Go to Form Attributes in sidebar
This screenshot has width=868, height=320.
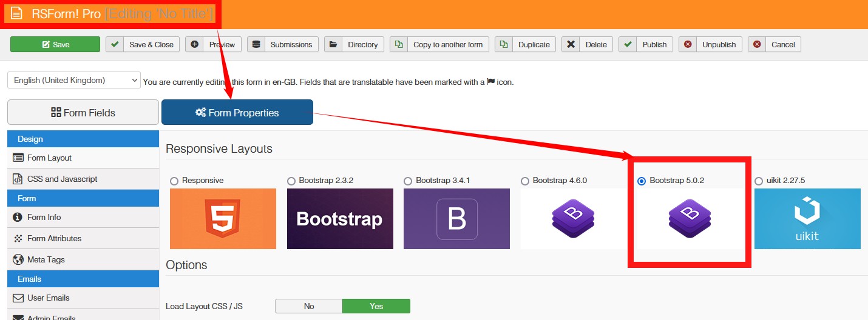(54, 238)
